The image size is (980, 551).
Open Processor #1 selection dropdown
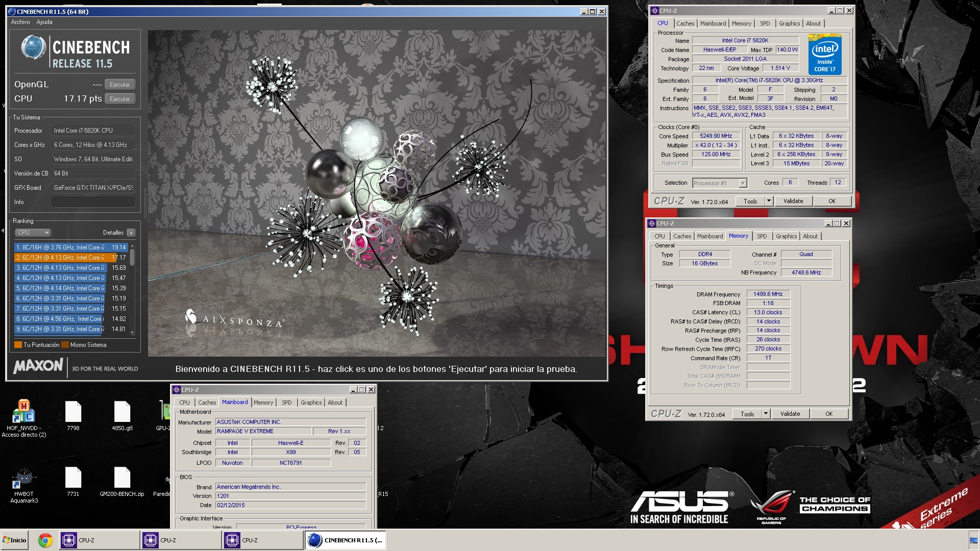click(x=720, y=183)
